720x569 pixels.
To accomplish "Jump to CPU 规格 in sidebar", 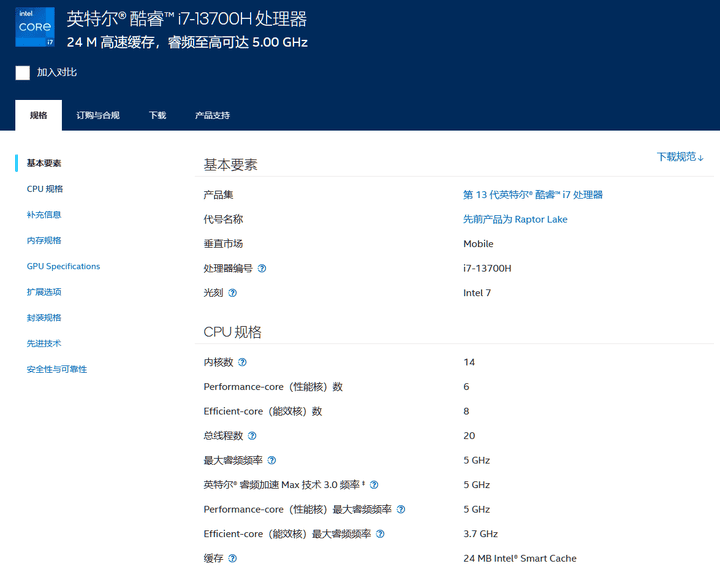I will (45, 189).
